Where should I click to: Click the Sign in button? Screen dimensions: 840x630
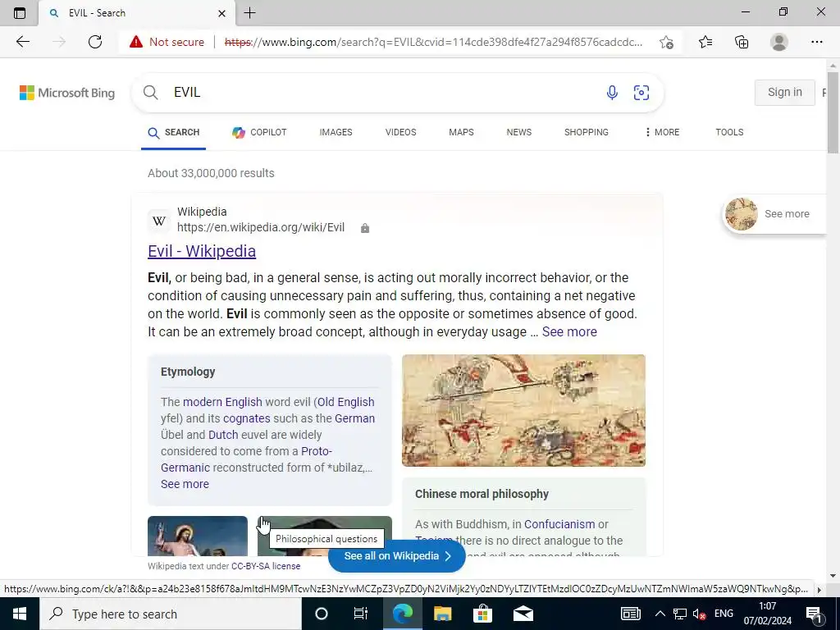(785, 93)
